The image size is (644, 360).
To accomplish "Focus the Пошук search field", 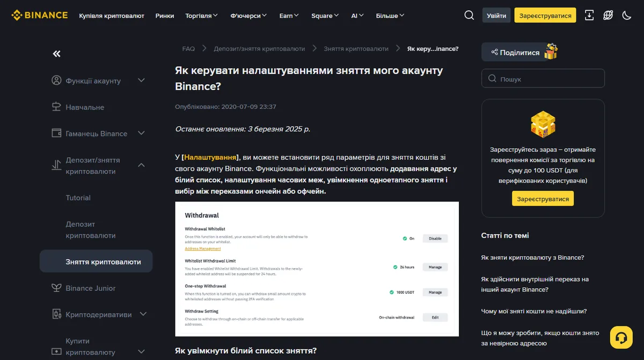I will [543, 78].
